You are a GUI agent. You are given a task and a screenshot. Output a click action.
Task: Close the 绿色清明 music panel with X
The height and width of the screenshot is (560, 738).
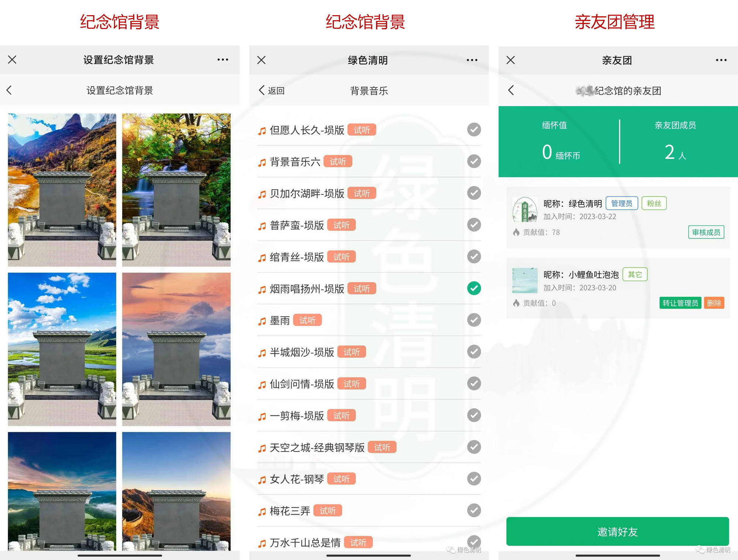(x=261, y=60)
